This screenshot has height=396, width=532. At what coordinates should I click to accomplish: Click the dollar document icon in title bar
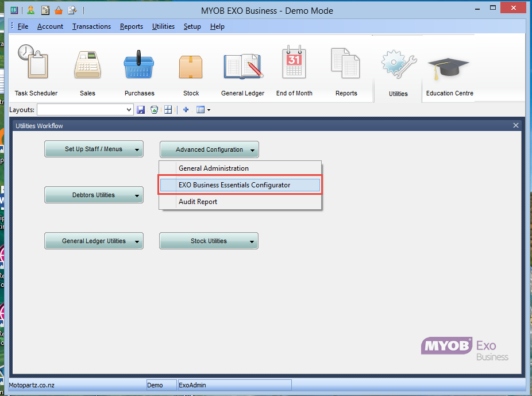pyautogui.click(x=45, y=10)
